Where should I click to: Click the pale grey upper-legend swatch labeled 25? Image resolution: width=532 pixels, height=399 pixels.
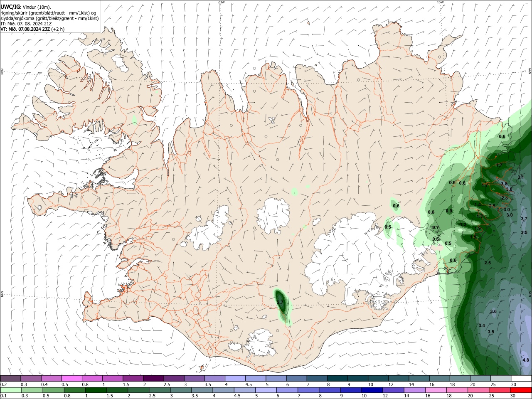[x=500, y=378]
